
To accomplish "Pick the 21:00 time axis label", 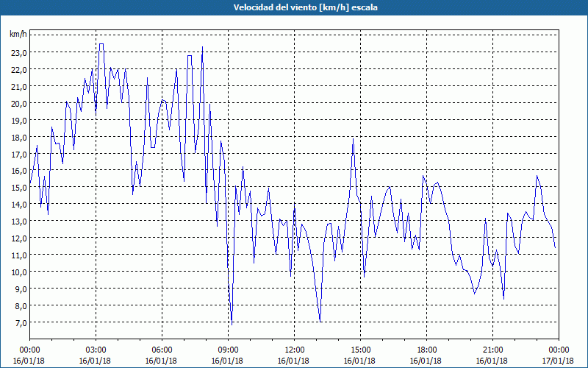I will (x=492, y=350).
